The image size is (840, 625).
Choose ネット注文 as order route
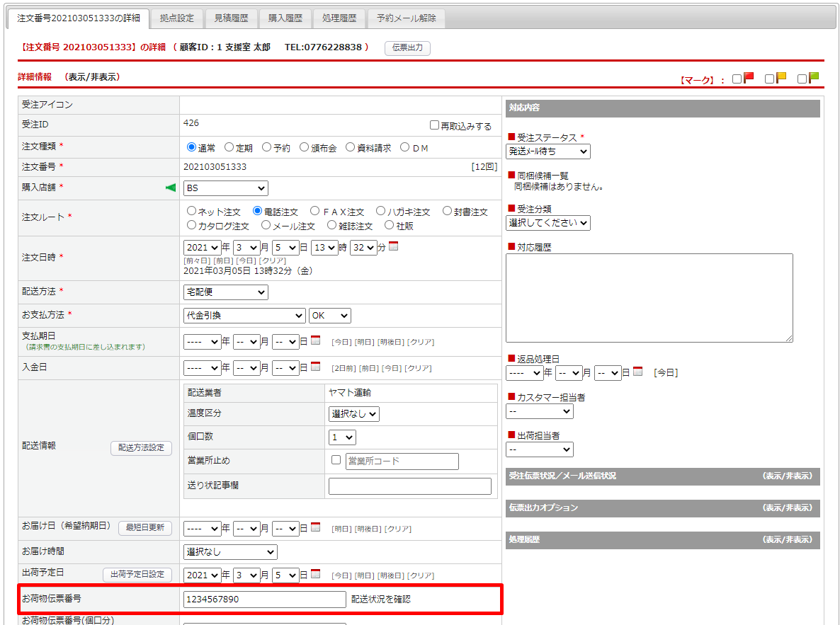[191, 211]
